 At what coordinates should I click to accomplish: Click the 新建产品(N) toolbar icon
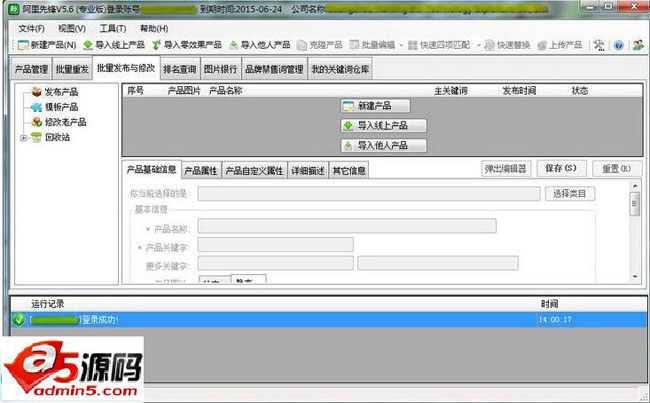(x=23, y=45)
